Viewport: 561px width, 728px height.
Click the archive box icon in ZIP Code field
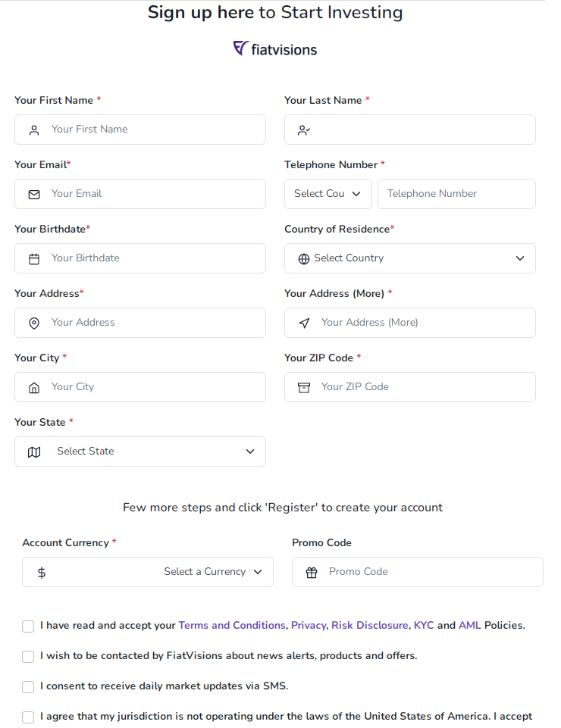click(x=304, y=388)
